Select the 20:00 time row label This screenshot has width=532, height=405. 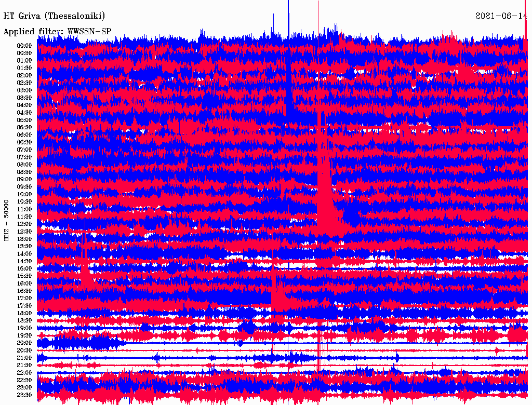point(24,343)
